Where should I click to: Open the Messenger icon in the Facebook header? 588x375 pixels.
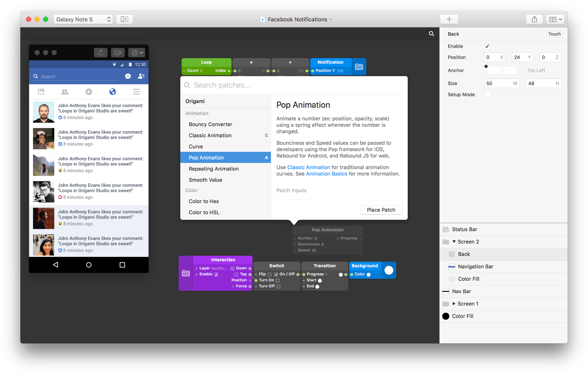pos(128,76)
